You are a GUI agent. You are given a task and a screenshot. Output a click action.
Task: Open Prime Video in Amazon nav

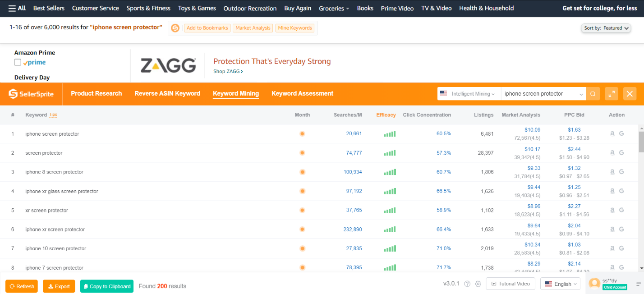(397, 8)
